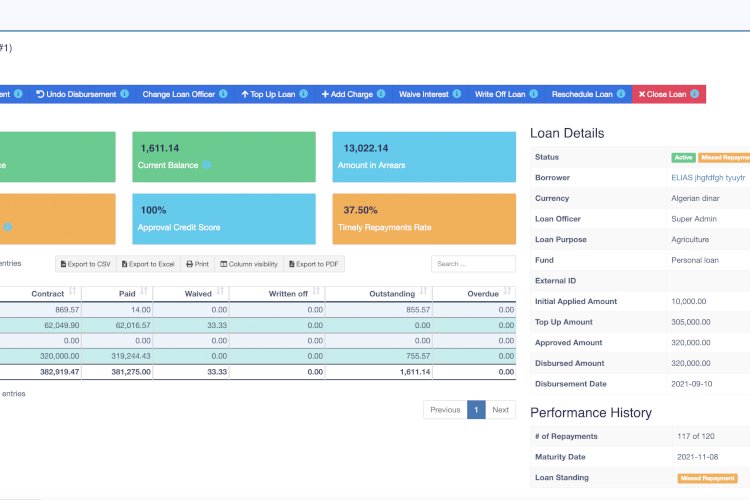
Task: Click the Timely Repayments Rate card
Action: point(424,219)
